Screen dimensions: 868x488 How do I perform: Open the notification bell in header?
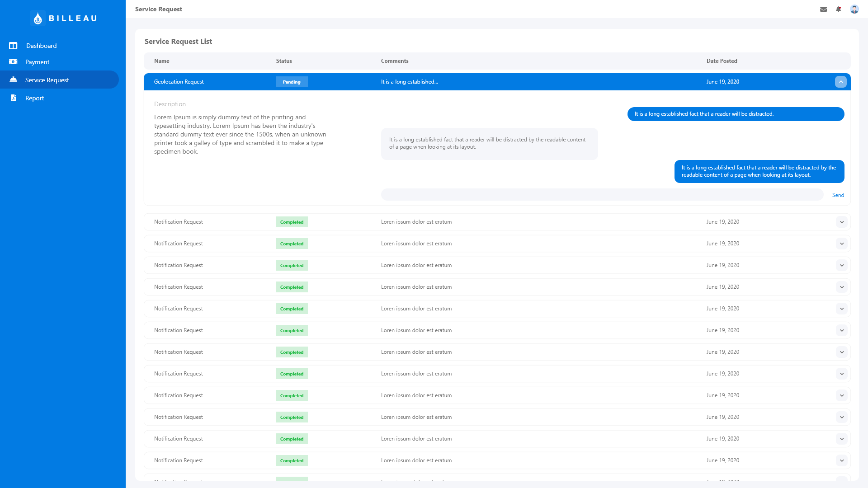click(839, 9)
